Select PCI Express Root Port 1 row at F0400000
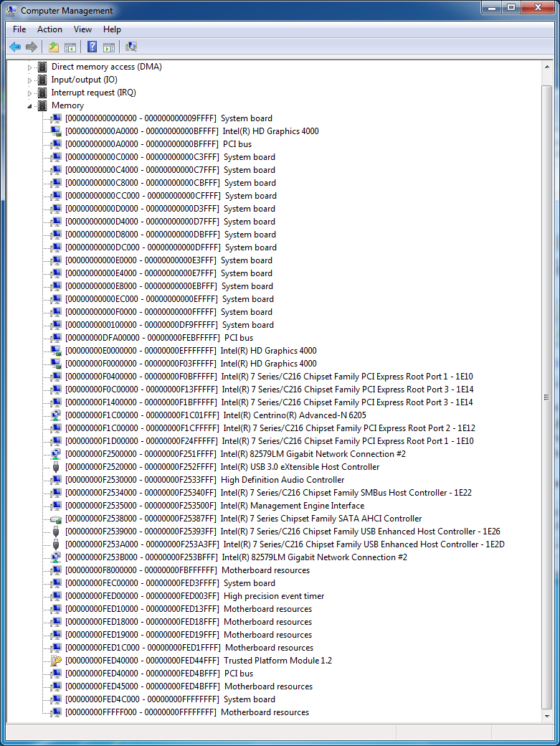The width and height of the screenshot is (560, 746). (269, 377)
